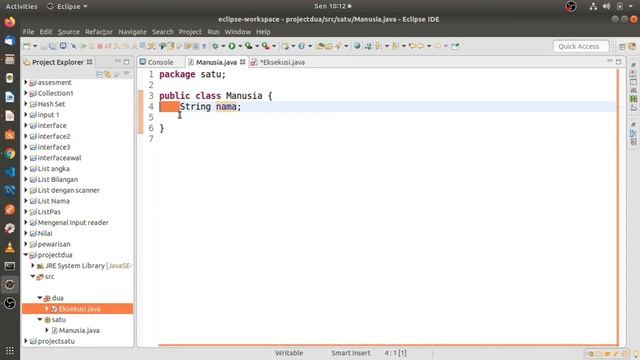Image resolution: width=640 pixels, height=360 pixels.
Task: Click the Smart Insert status bar entry
Action: (x=351, y=353)
